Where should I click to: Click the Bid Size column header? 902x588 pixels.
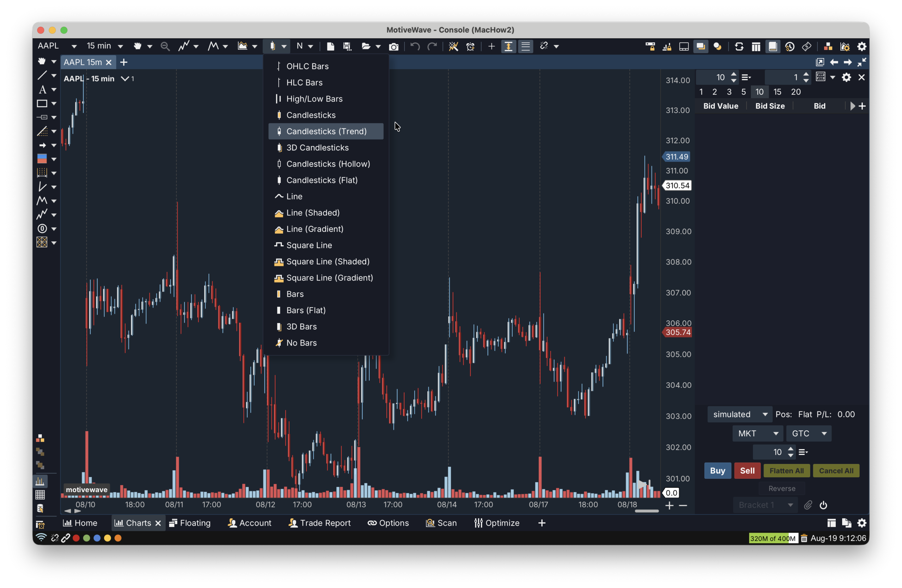[770, 106]
